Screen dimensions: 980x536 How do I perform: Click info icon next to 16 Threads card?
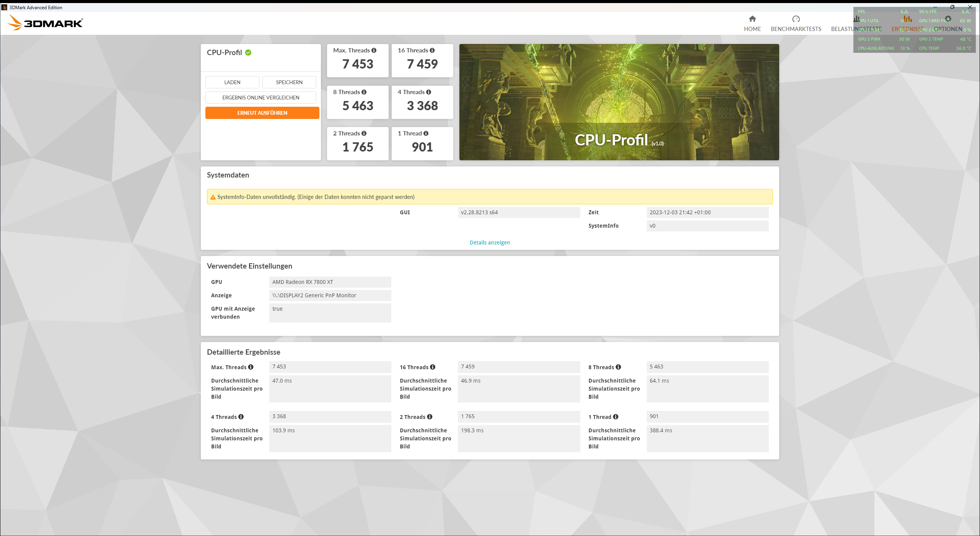[432, 51]
